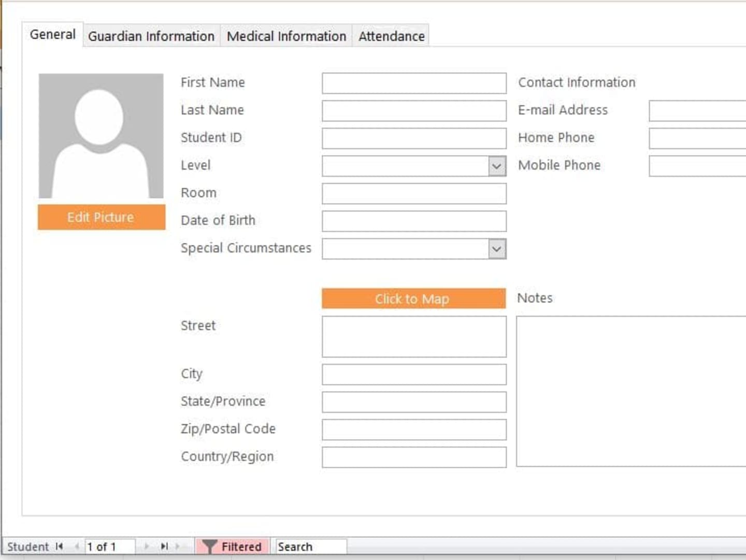Switch to the General tab
The width and height of the screenshot is (746, 560).
52,35
